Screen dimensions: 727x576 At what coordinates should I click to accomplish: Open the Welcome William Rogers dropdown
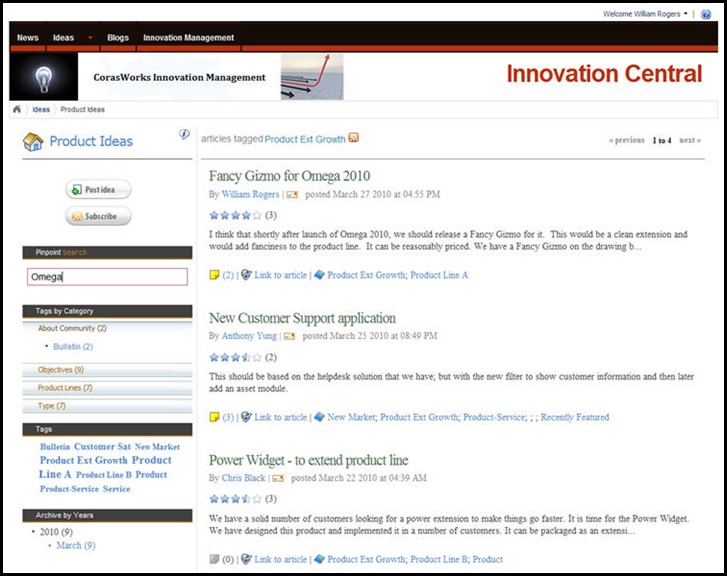click(x=646, y=15)
